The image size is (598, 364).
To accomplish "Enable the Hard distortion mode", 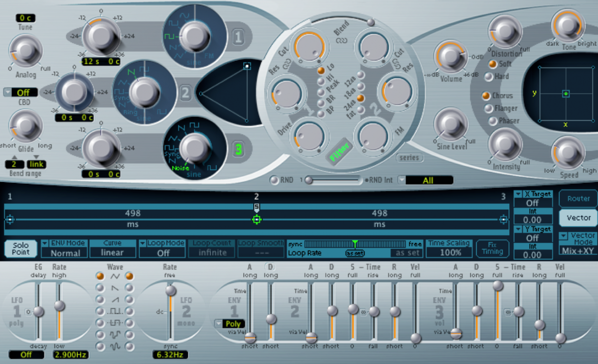I will [x=489, y=77].
